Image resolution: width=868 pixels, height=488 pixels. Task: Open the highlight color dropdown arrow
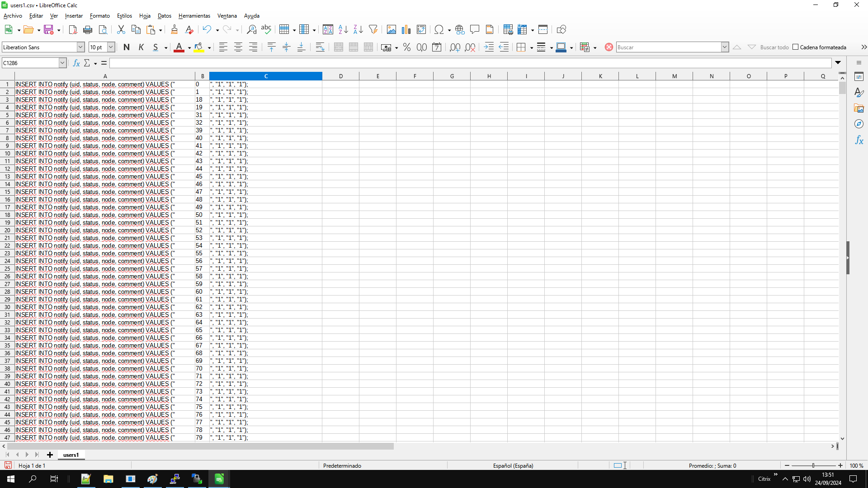(209, 48)
